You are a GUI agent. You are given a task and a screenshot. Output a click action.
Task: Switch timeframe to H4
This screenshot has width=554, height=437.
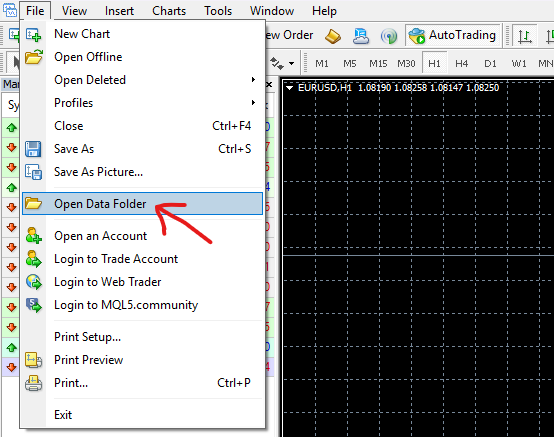click(461, 64)
